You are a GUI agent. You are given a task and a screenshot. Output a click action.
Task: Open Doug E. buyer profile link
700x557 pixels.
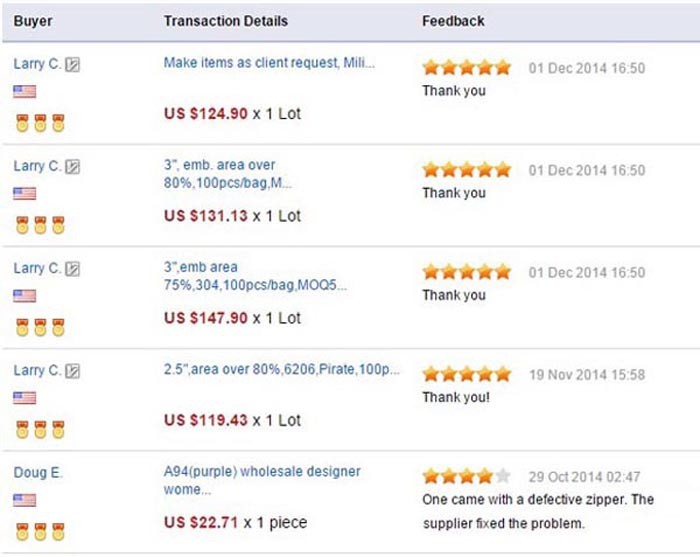pyautogui.click(x=38, y=472)
